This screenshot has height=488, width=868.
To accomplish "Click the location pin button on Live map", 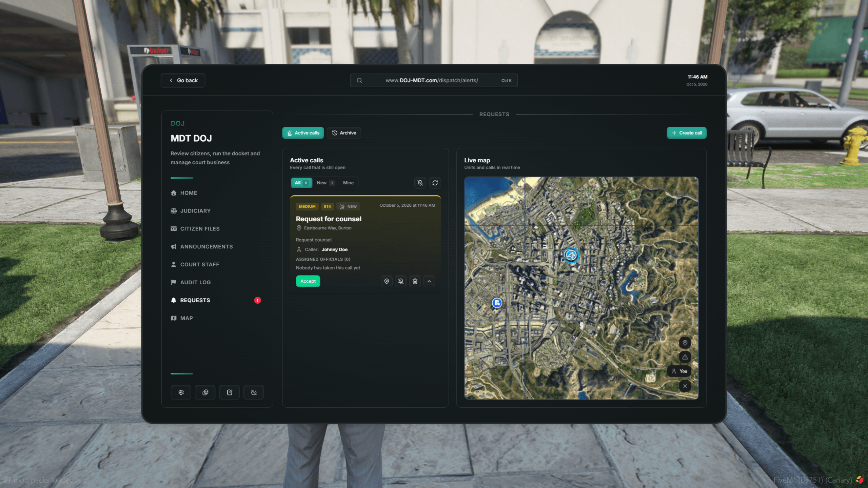I will point(685,343).
